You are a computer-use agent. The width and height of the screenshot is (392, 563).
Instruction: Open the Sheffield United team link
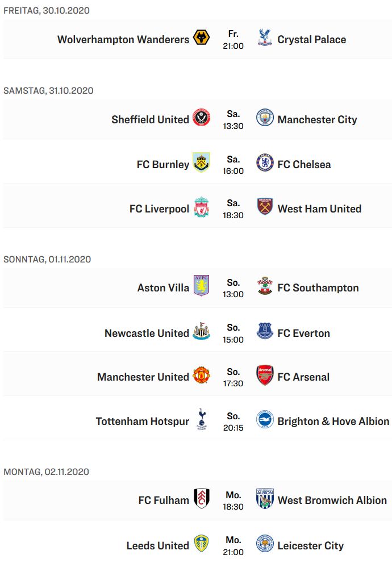pyautogui.click(x=150, y=119)
